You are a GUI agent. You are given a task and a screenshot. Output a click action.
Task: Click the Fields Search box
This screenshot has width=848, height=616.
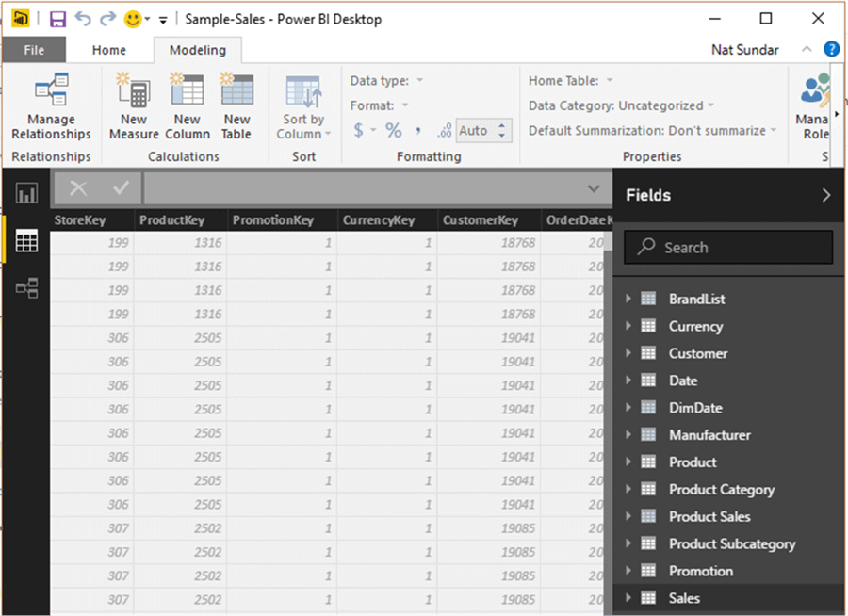[728, 247]
